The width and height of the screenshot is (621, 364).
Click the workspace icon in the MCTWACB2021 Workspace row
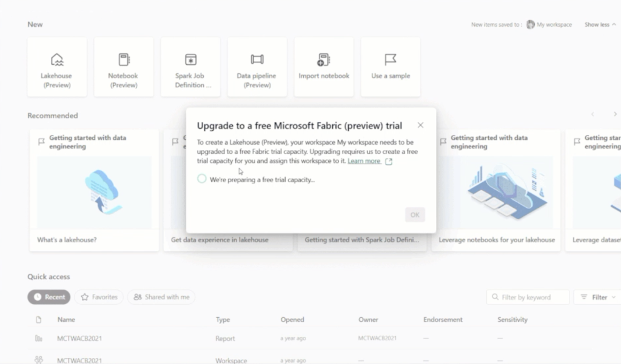(x=38, y=360)
